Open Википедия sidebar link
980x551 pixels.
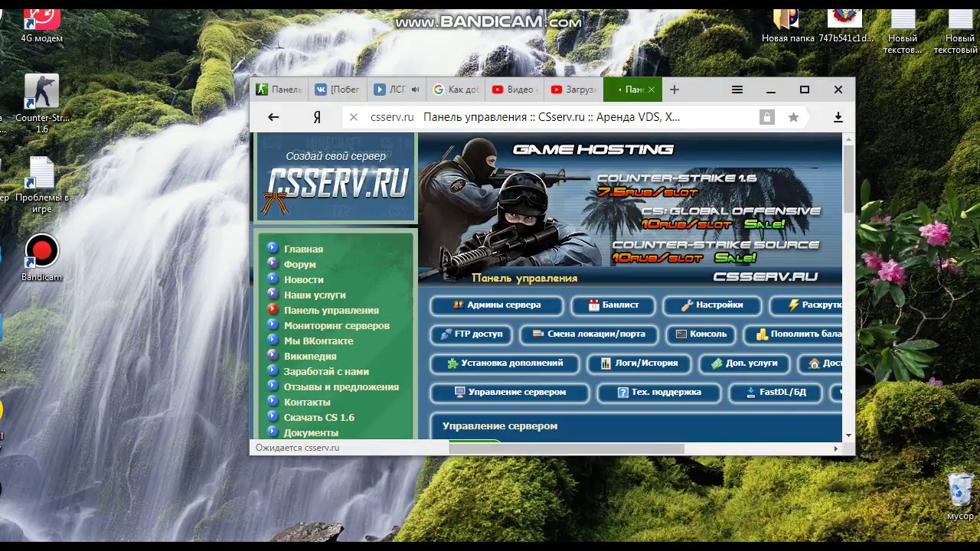coord(309,356)
